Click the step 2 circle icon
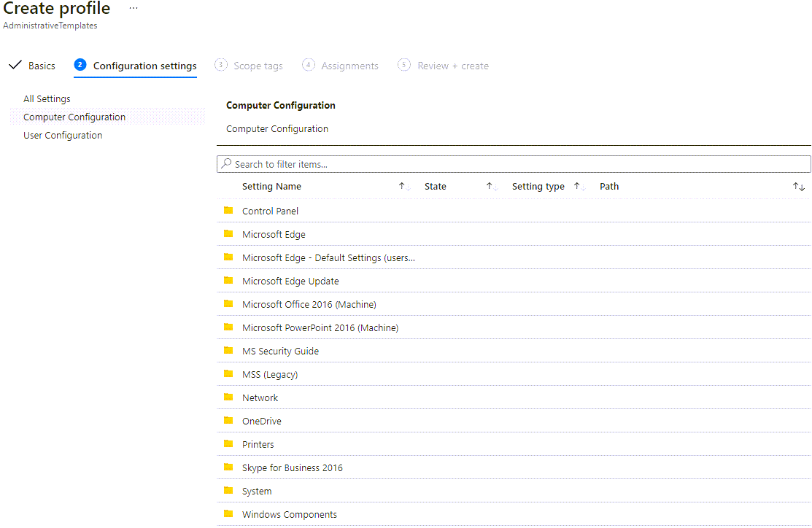 (80, 65)
